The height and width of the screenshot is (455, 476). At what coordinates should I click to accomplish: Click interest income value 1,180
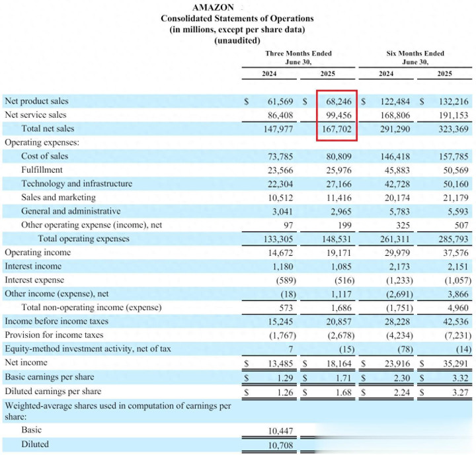pyautogui.click(x=283, y=267)
